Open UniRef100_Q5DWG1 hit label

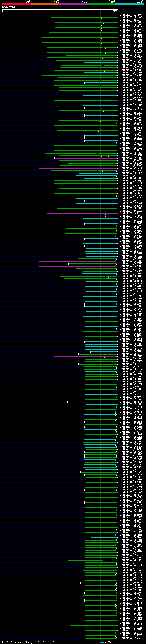pyautogui.click(x=131, y=178)
